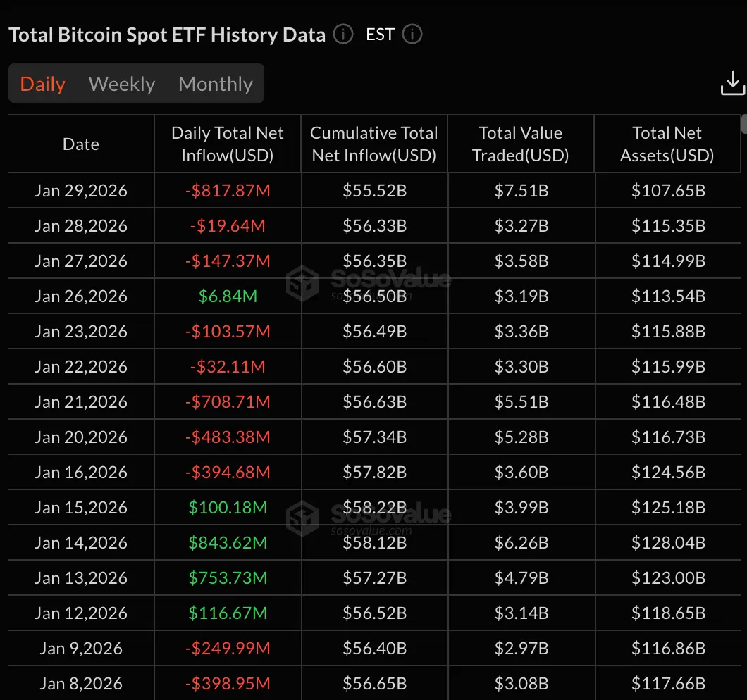The height and width of the screenshot is (700, 747).
Task: Click the info icon next to EST
Action: click(412, 35)
